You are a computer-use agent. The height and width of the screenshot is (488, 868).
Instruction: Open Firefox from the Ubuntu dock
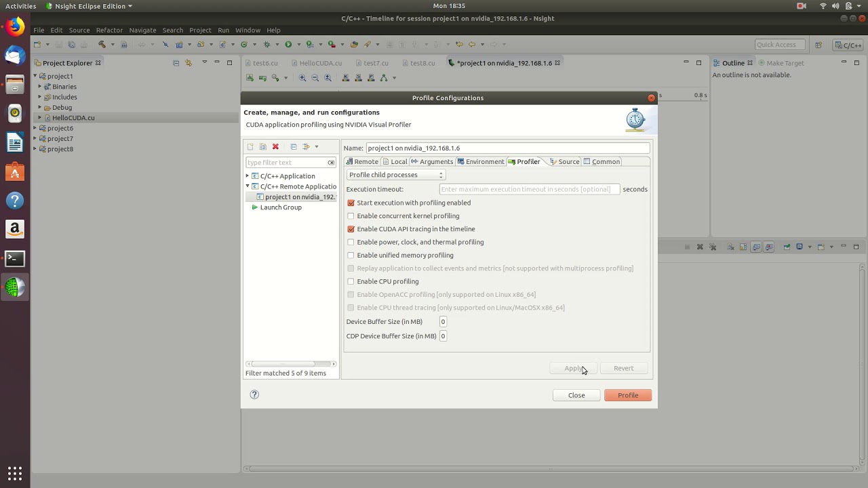click(x=15, y=27)
